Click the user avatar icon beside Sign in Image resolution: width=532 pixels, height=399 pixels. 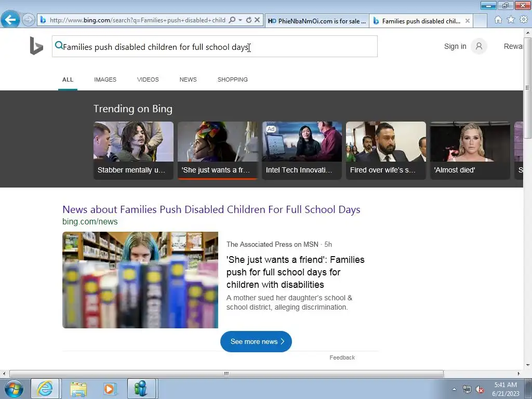[478, 46]
